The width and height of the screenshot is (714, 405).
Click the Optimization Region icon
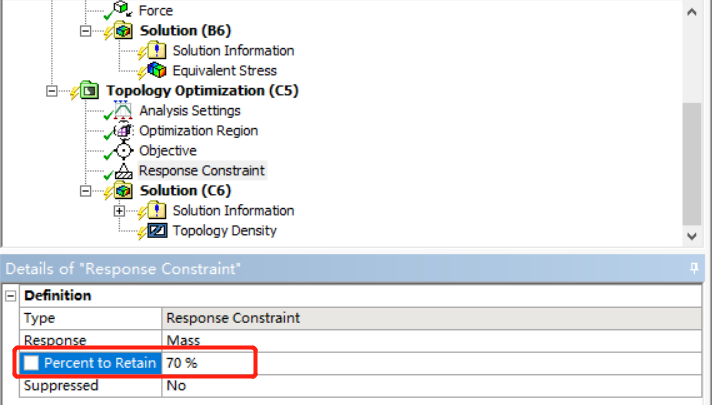click(124, 131)
